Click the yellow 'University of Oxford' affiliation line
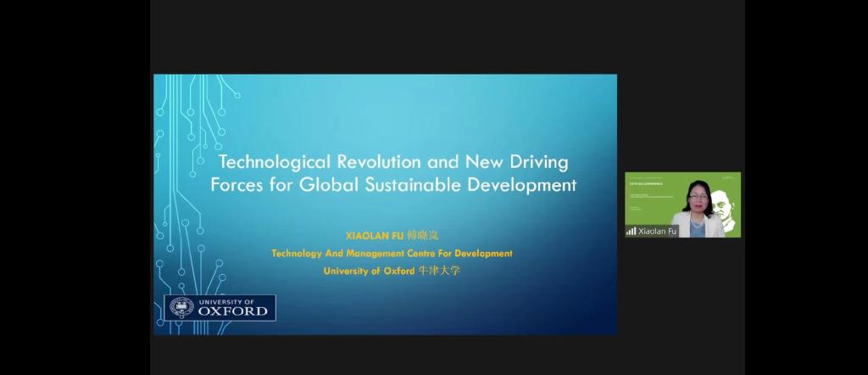Screen dimensions: 868x375 pyautogui.click(x=369, y=271)
